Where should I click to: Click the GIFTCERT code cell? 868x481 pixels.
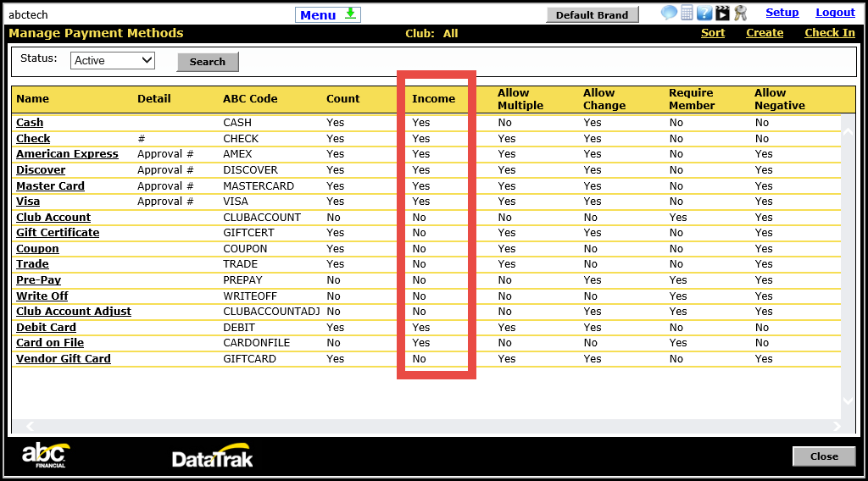248,232
